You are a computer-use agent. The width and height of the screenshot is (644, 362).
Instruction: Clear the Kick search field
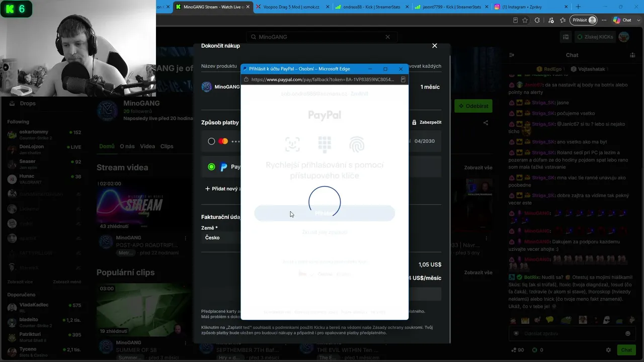(x=387, y=37)
